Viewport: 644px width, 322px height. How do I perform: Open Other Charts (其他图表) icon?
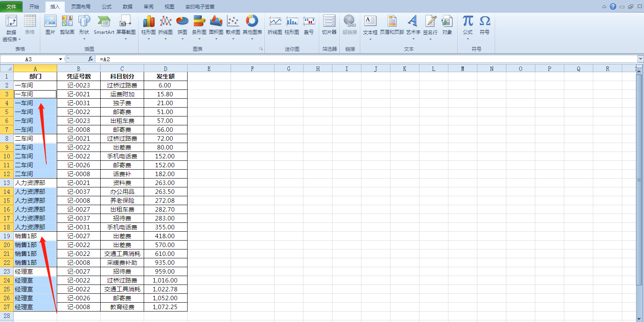point(252,21)
